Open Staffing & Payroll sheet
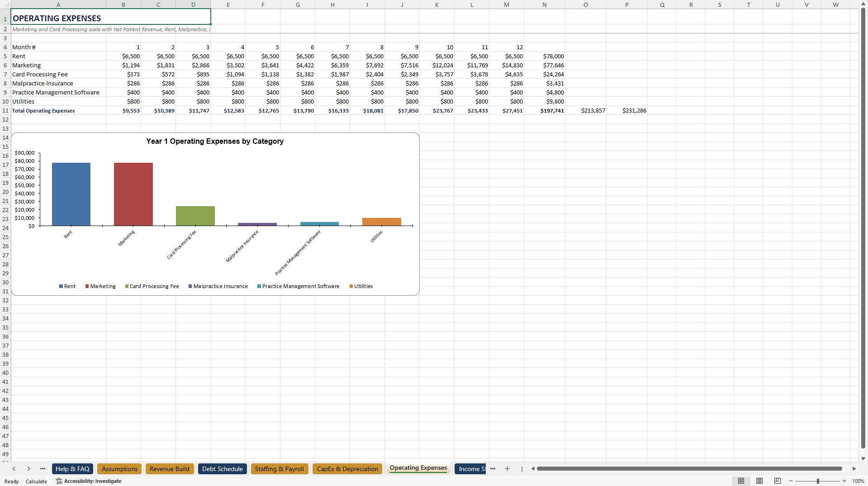868x486 pixels. point(280,469)
